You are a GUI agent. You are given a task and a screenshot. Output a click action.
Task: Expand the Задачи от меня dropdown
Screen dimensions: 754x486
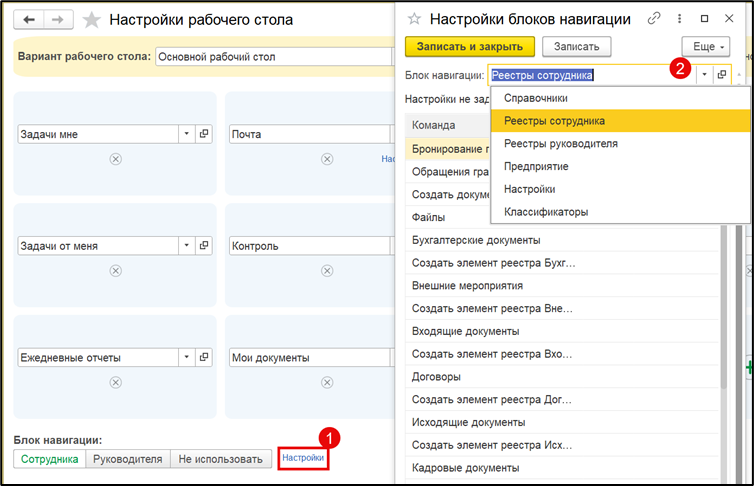(x=187, y=245)
